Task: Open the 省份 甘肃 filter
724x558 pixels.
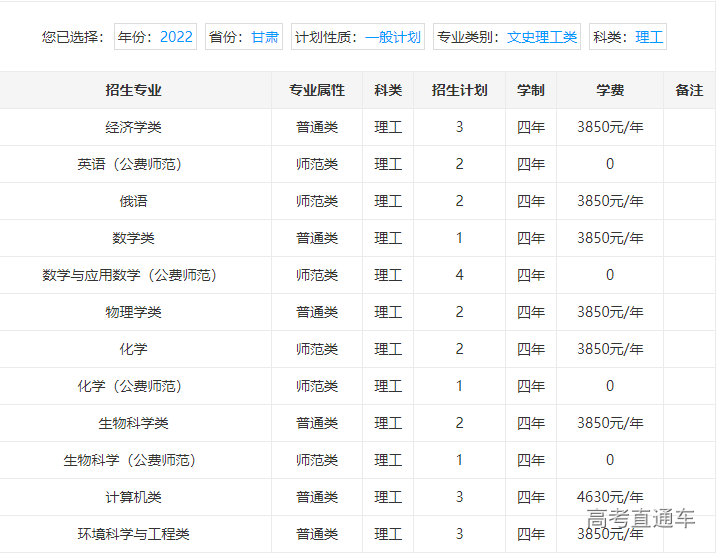Action: [244, 37]
